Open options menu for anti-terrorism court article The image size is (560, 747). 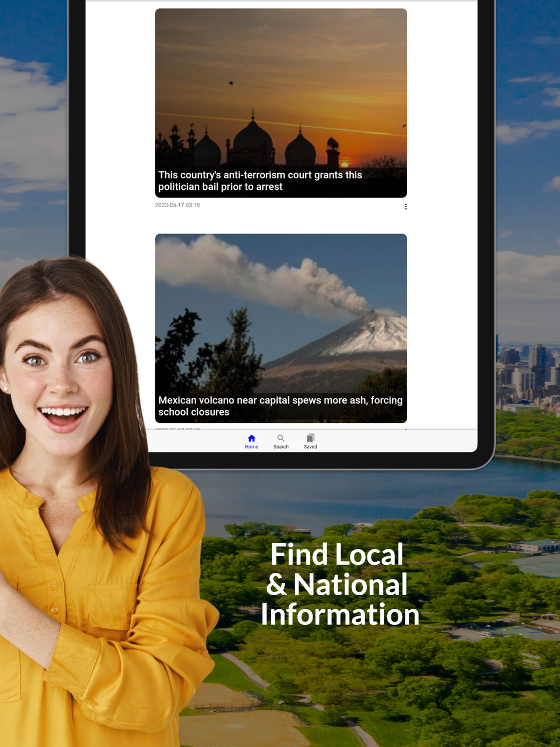coord(405,207)
